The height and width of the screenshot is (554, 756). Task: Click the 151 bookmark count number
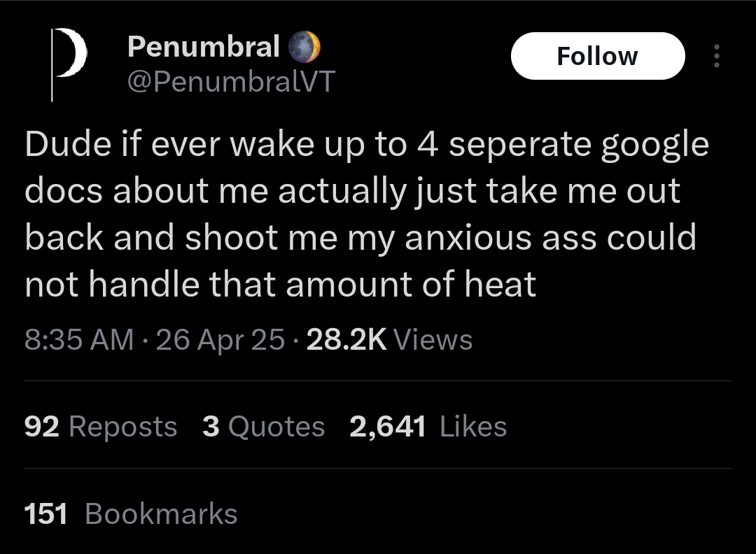click(x=46, y=514)
